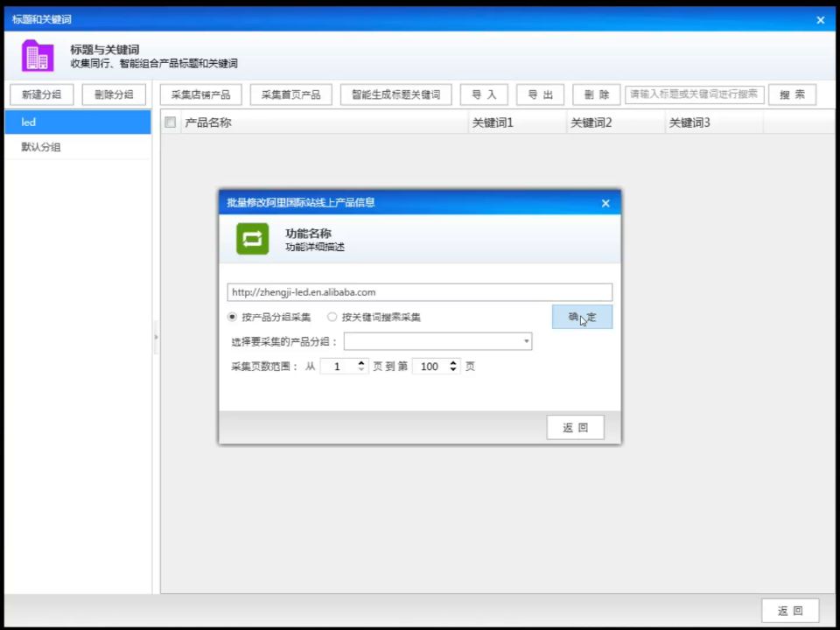This screenshot has height=630, width=840.
Task: Click 智能生成标题关键词 button
Action: point(395,94)
